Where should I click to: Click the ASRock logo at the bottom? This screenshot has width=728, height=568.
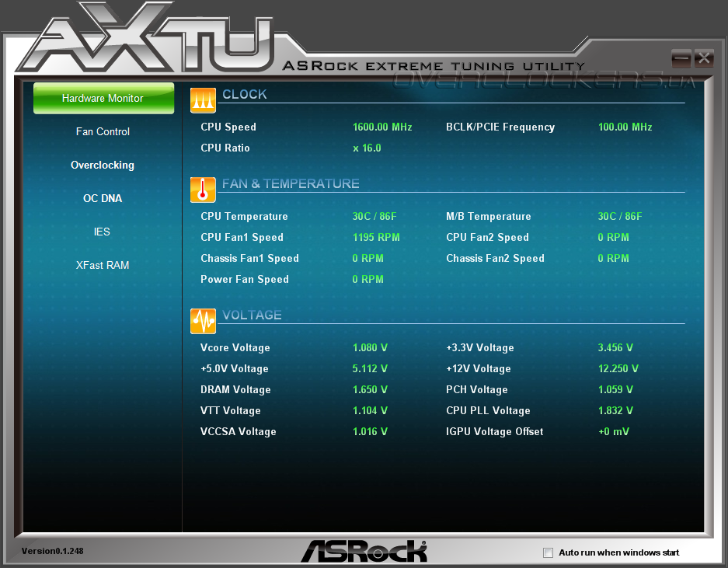point(364,551)
